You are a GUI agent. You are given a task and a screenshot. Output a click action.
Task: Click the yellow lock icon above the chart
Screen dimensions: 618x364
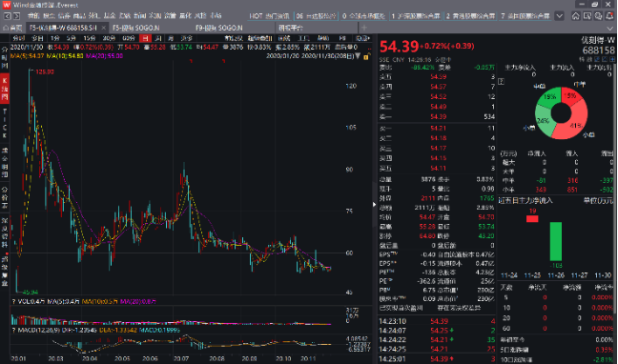click(x=366, y=57)
